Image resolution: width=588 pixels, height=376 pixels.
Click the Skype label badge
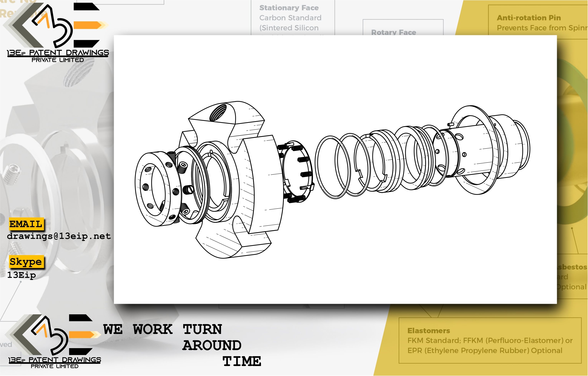pyautogui.click(x=26, y=262)
